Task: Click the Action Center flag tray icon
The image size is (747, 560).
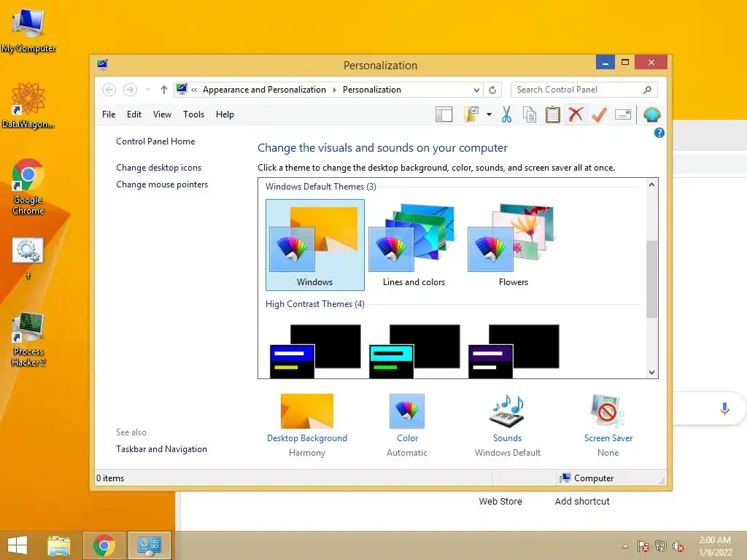Action: click(x=643, y=546)
